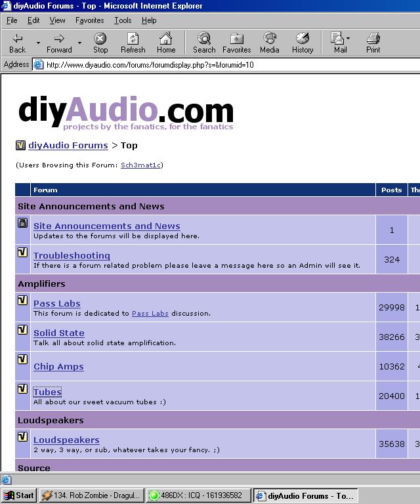
Task: Open the Favorites pane from toolbar
Action: [236, 43]
